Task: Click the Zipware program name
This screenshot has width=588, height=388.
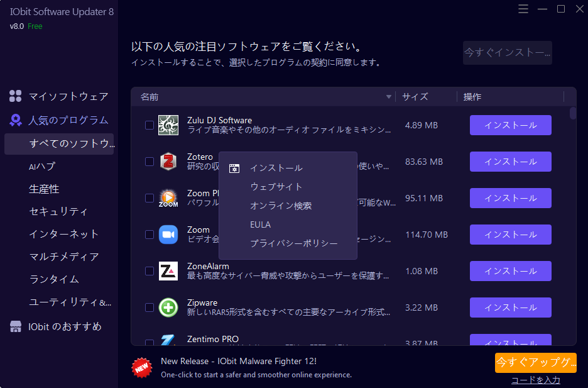Action: [x=202, y=302]
